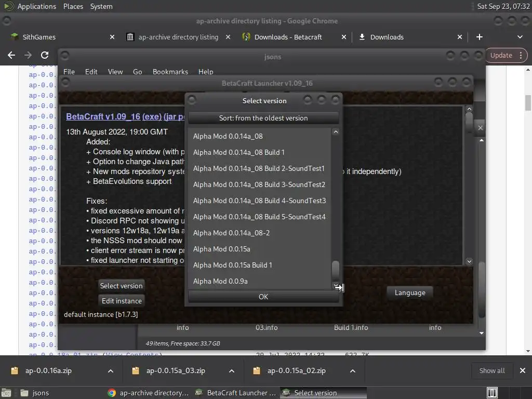The image size is (532, 399).
Task: Open Bookmarks menu in jsons window
Action: pyautogui.click(x=170, y=72)
